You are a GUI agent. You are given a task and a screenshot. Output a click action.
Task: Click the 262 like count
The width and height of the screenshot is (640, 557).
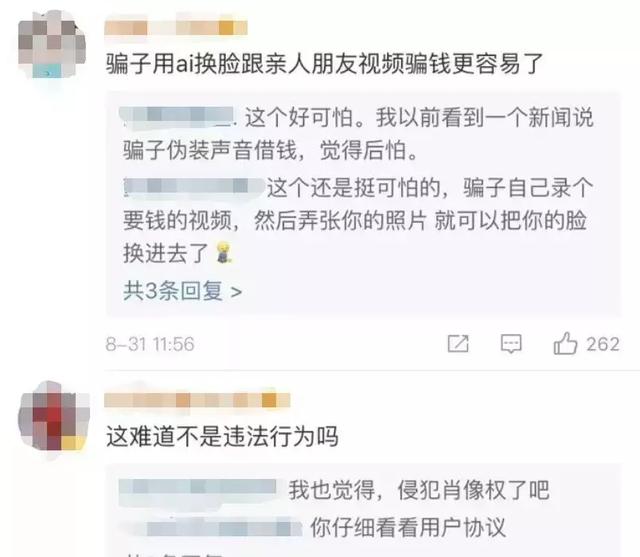(x=603, y=344)
